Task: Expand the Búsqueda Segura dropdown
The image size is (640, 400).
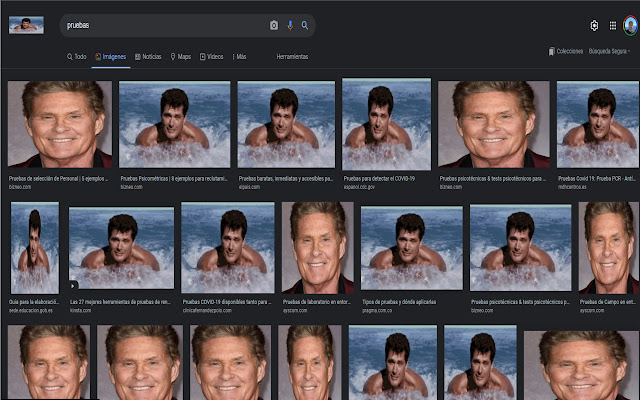Action: pyautogui.click(x=609, y=51)
